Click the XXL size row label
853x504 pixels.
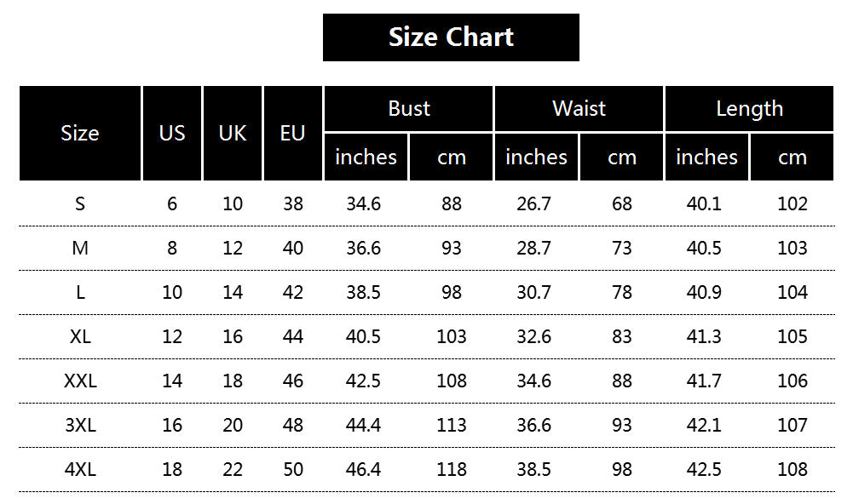pos(80,381)
